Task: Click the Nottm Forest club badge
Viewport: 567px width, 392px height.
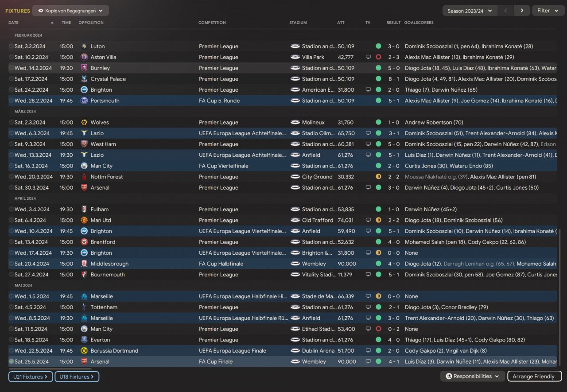Action: click(x=84, y=177)
